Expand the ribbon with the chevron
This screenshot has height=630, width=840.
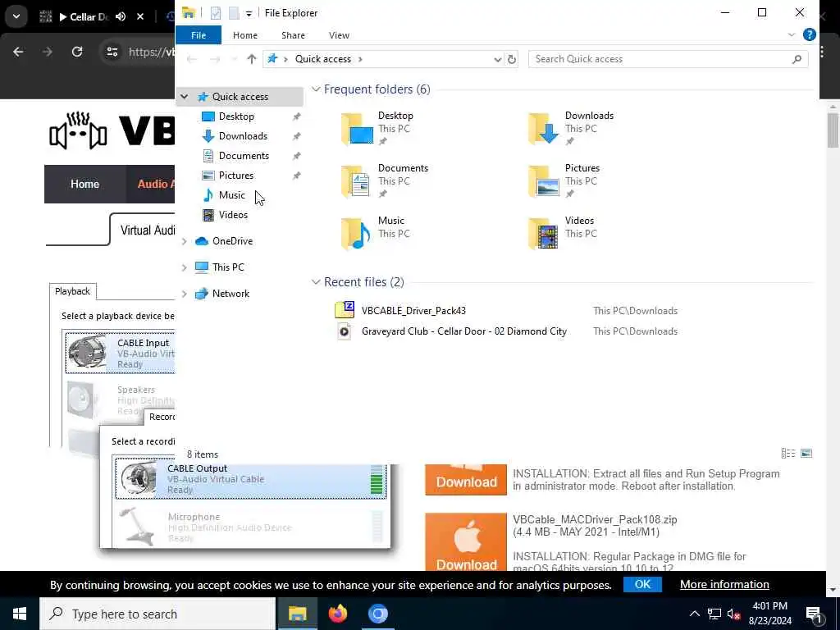(792, 34)
